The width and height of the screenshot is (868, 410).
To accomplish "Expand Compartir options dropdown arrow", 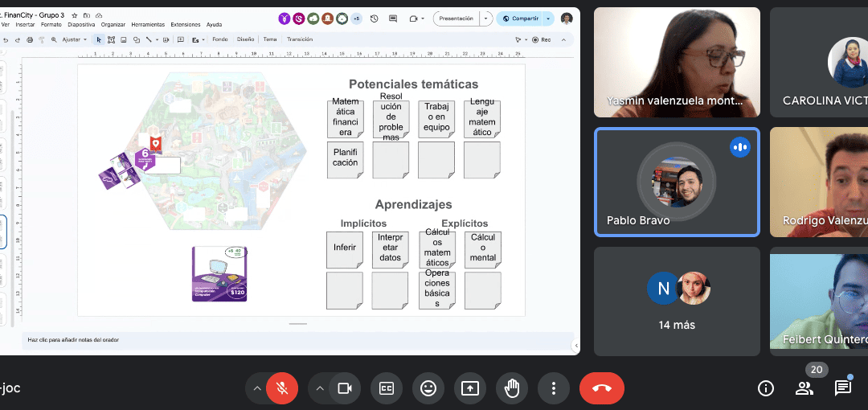I will click(x=548, y=18).
